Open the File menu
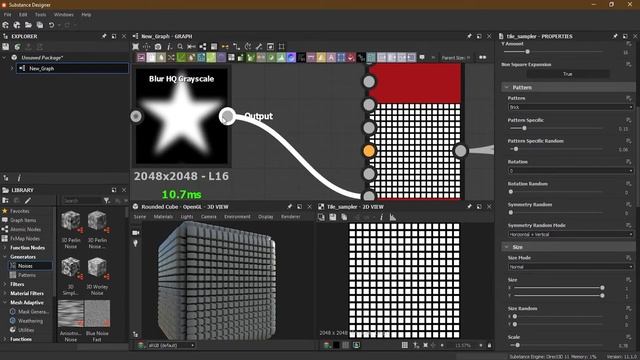Image resolution: width=640 pixels, height=360 pixels. (x=7, y=14)
